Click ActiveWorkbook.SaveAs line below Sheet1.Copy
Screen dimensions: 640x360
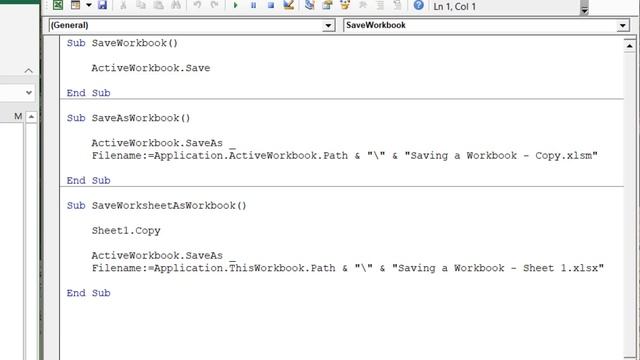[164, 256]
